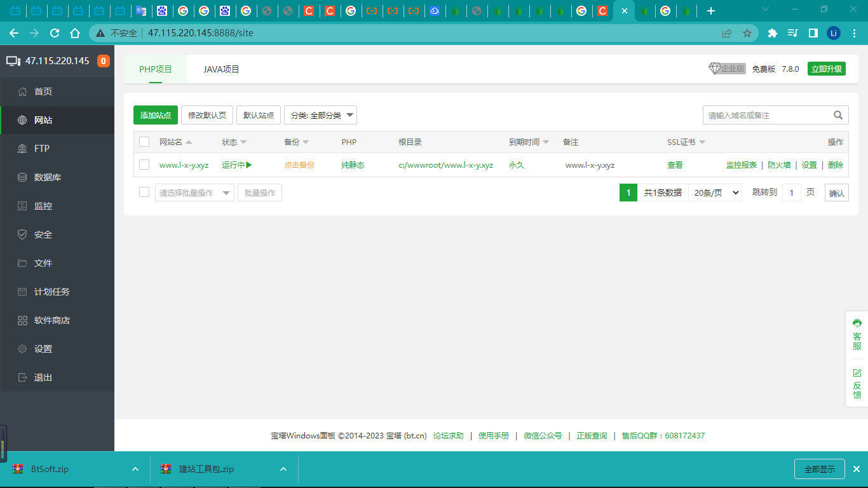This screenshot has height=488, width=868.
Task: Check the bottom batch-operation checkbox
Action: pos(144,192)
